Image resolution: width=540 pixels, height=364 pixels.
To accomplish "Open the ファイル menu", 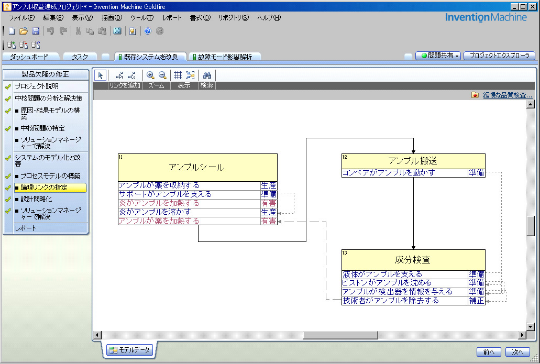I will click(22, 18).
